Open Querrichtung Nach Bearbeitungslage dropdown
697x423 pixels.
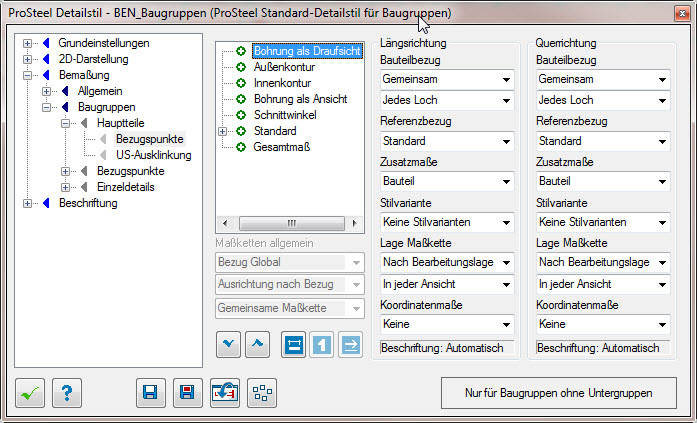[x=603, y=262]
